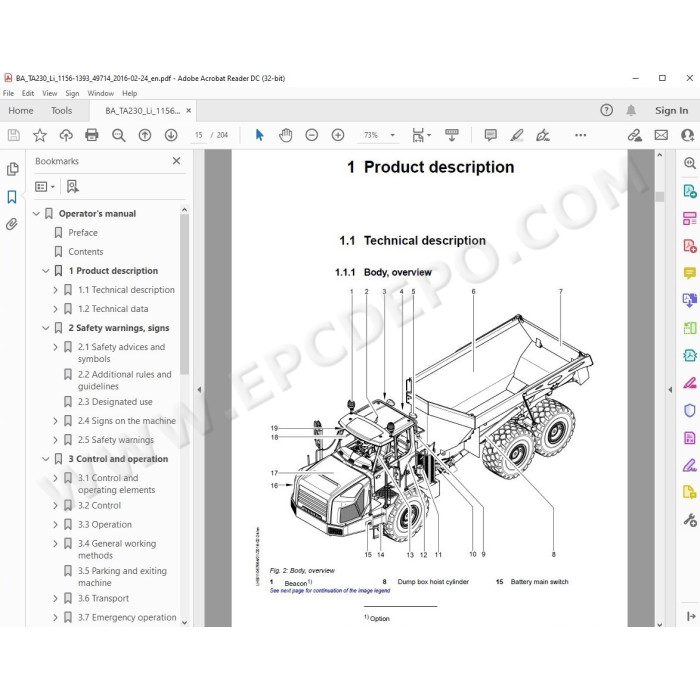This screenshot has height=700, width=700.
Task: Open 3.5 Parking and exiting machine bookmark
Action: (122, 577)
